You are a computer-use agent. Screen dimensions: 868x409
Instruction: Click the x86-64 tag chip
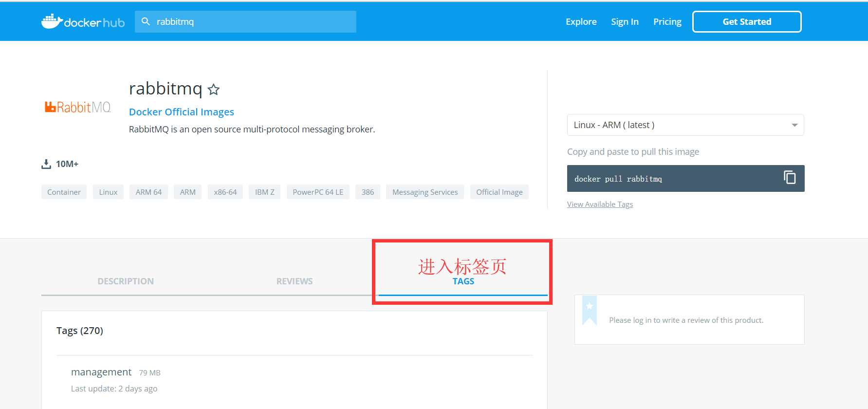225,192
